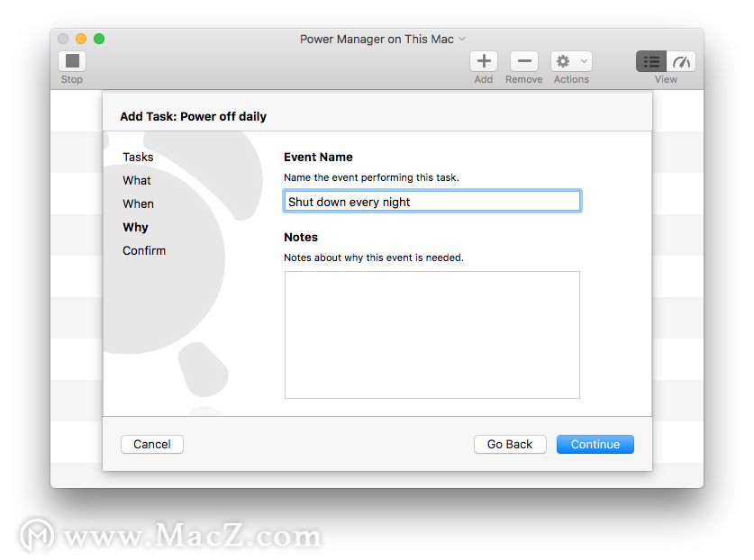The width and height of the screenshot is (754, 560).
Task: Click the 'Notes' heading
Action: tap(301, 238)
